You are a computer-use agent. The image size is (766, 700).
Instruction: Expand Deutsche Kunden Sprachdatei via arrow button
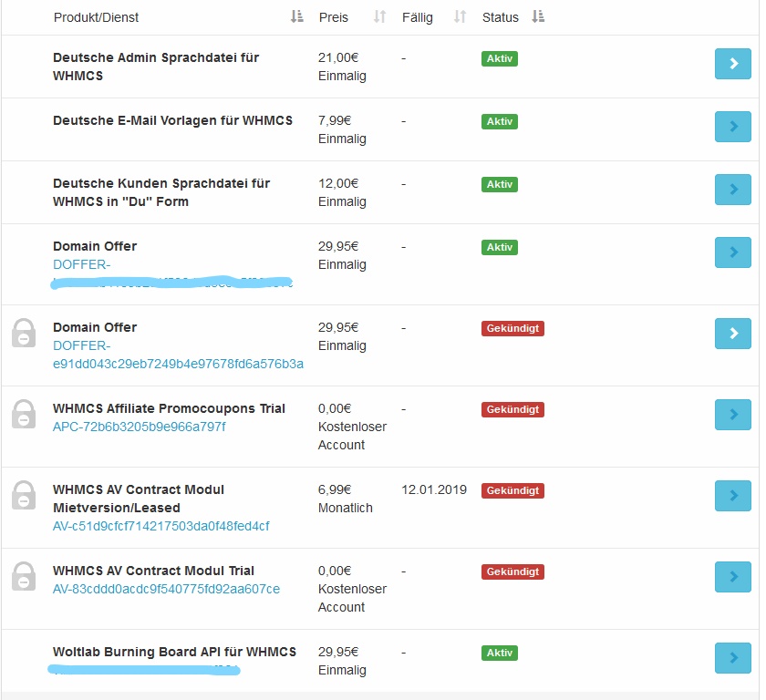coord(732,190)
